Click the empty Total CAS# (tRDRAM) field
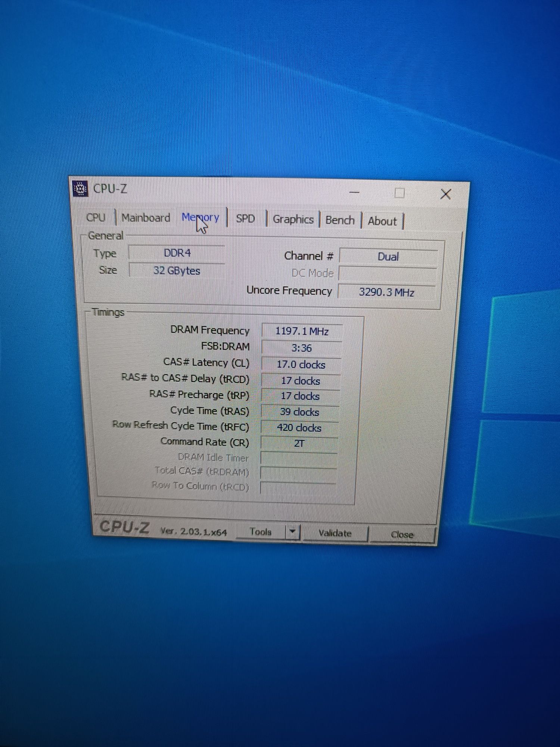This screenshot has height=747, width=560. point(298,474)
